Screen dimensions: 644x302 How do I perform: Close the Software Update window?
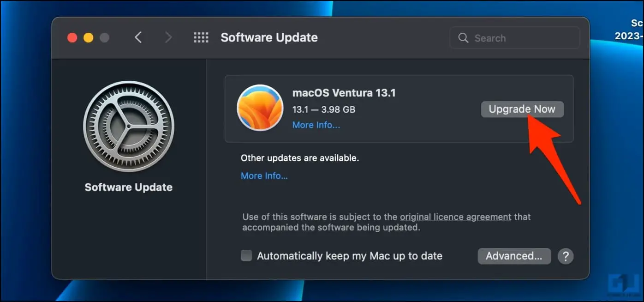72,38
